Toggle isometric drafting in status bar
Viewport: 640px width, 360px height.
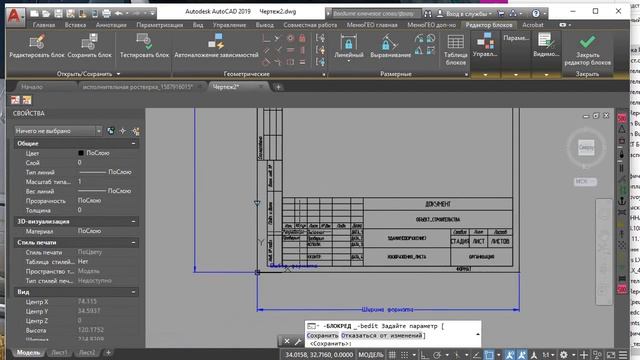click(x=457, y=355)
